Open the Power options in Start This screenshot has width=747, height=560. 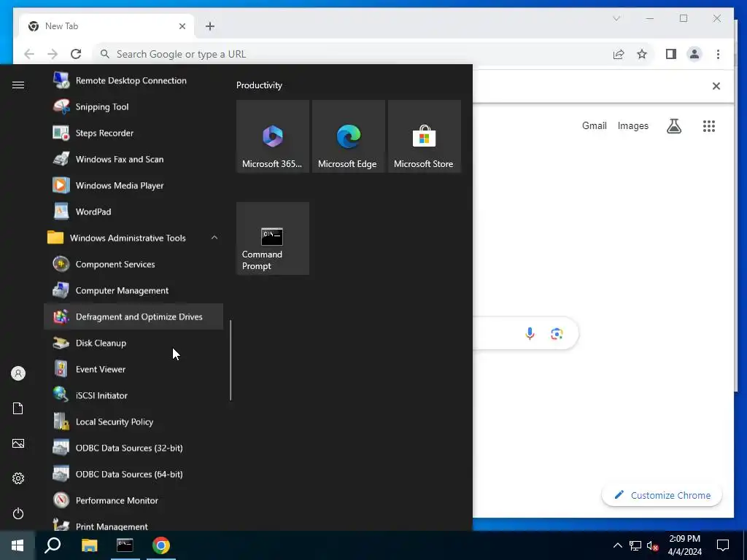(18, 513)
